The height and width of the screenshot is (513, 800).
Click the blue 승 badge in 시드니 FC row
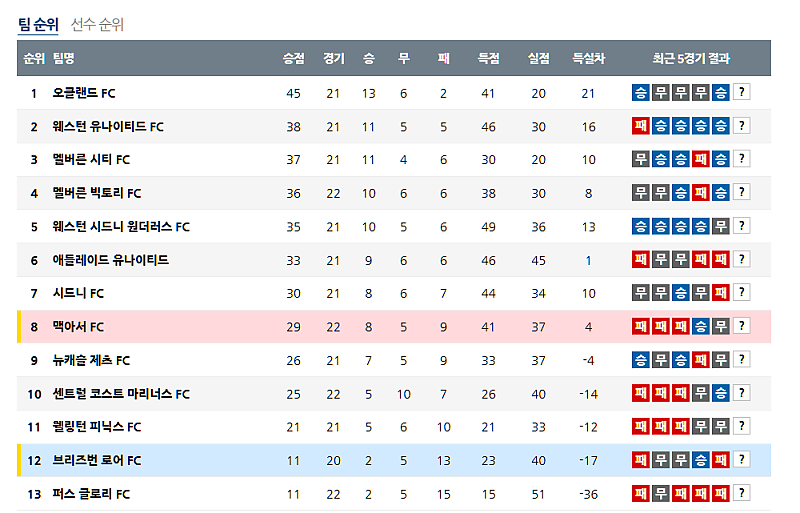point(681,293)
